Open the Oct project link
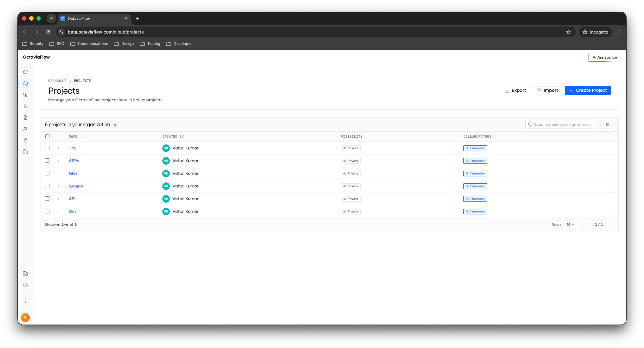 [x=72, y=212]
